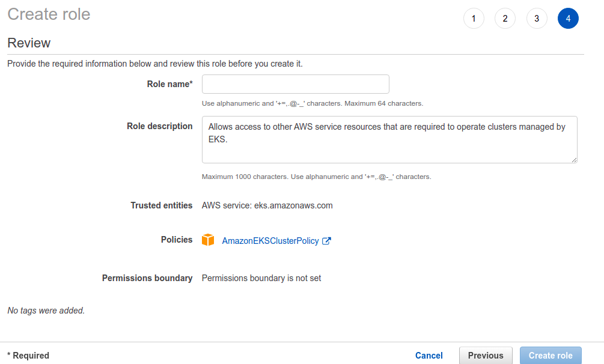Select step 3 indicator
This screenshot has height=364, width=604.
(537, 19)
